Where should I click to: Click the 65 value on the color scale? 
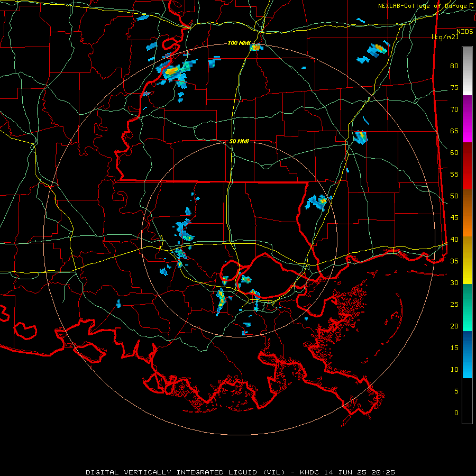click(454, 131)
